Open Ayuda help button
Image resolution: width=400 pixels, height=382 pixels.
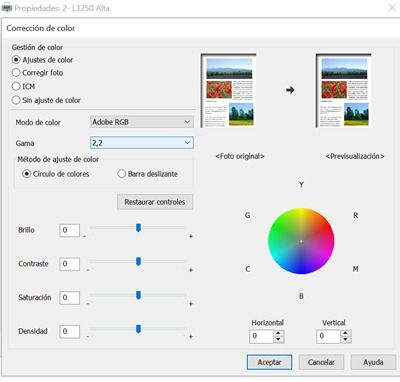[x=373, y=362]
